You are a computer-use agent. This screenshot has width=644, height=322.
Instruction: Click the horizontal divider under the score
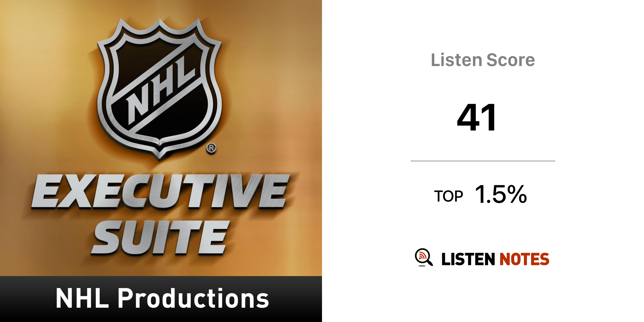(483, 161)
